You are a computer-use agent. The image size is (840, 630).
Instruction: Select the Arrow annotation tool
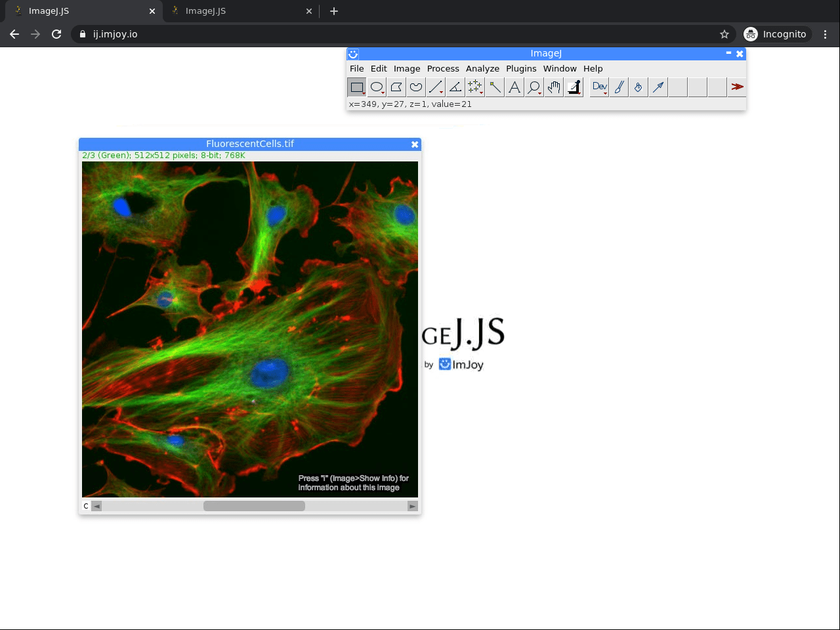658,87
